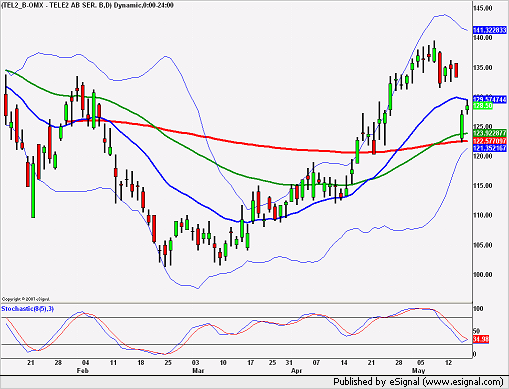
Task: Click the 11 date label on the time axis
Action: [113, 363]
